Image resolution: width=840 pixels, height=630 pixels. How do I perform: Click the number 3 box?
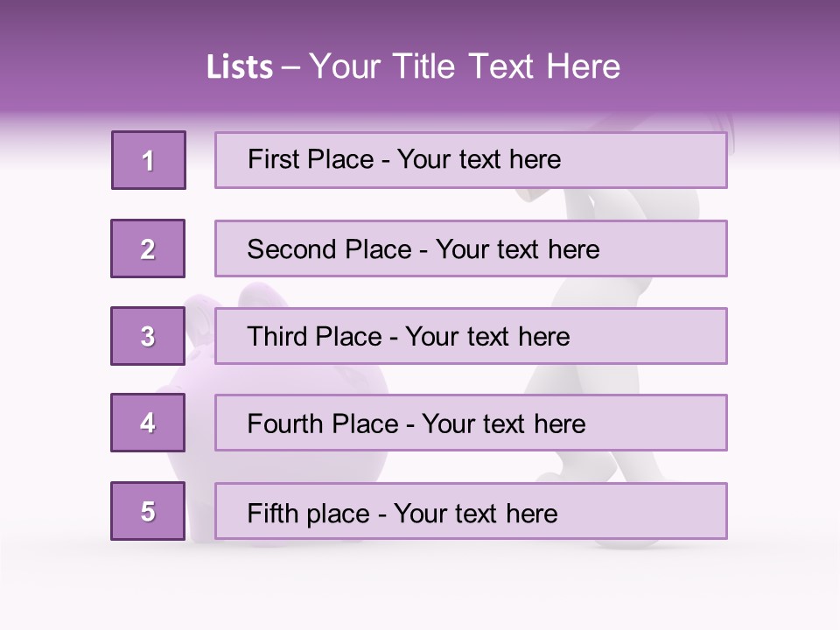coord(148,336)
